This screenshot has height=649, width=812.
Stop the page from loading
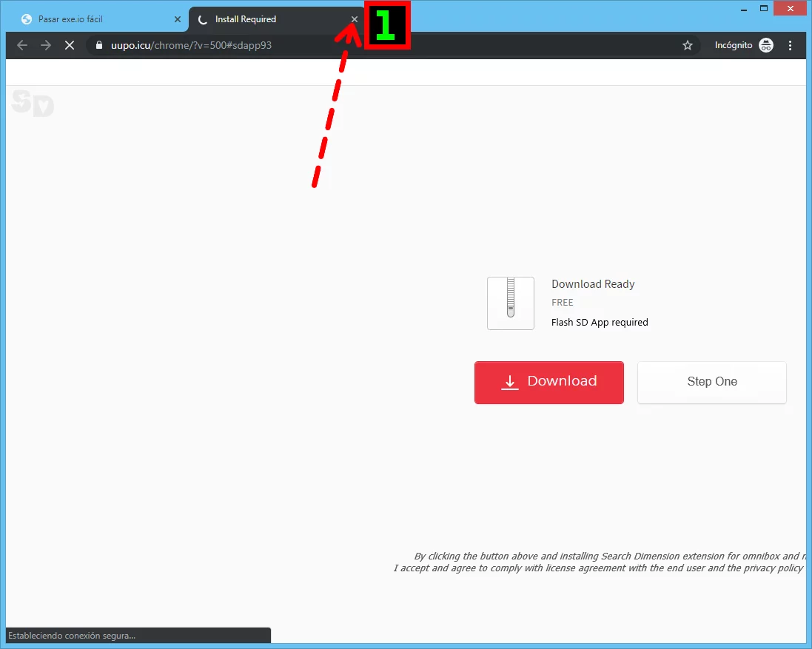69,45
